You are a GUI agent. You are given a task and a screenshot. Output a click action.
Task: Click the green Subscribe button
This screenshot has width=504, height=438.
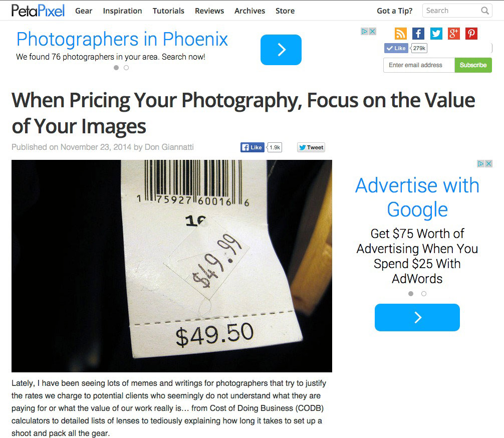473,65
